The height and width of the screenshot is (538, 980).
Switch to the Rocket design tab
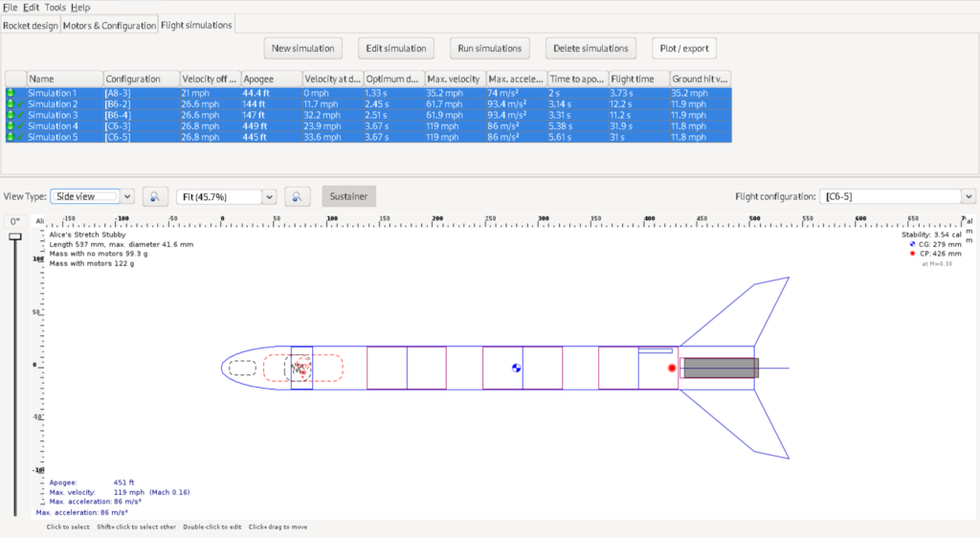(x=31, y=25)
